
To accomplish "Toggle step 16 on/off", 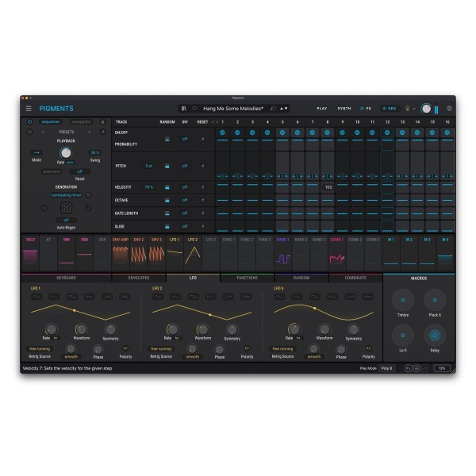I will 447,132.
